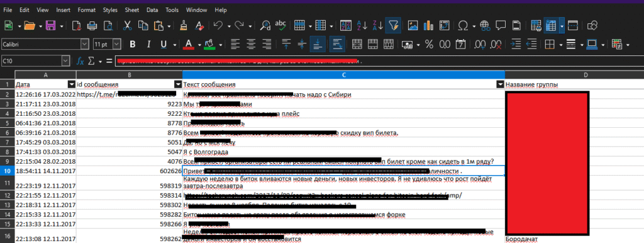
Task: Toggle Freeze Rows and Columns
Action: tap(551, 25)
